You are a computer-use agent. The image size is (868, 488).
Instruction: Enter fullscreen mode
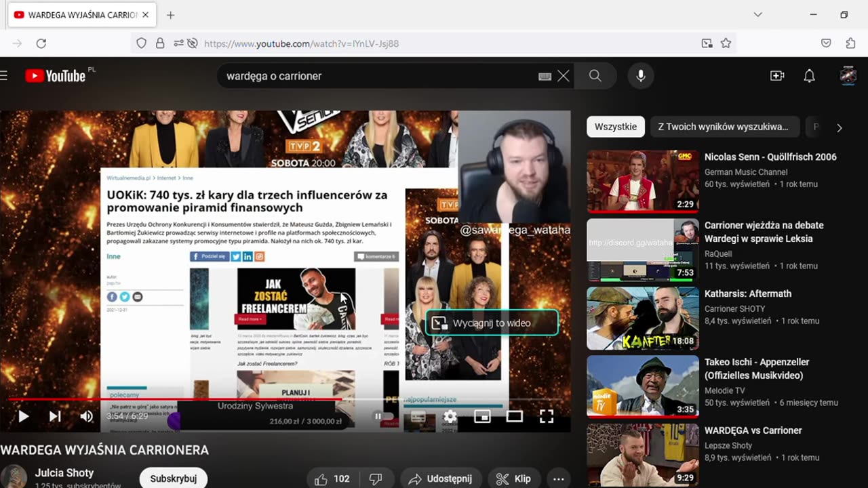click(547, 416)
